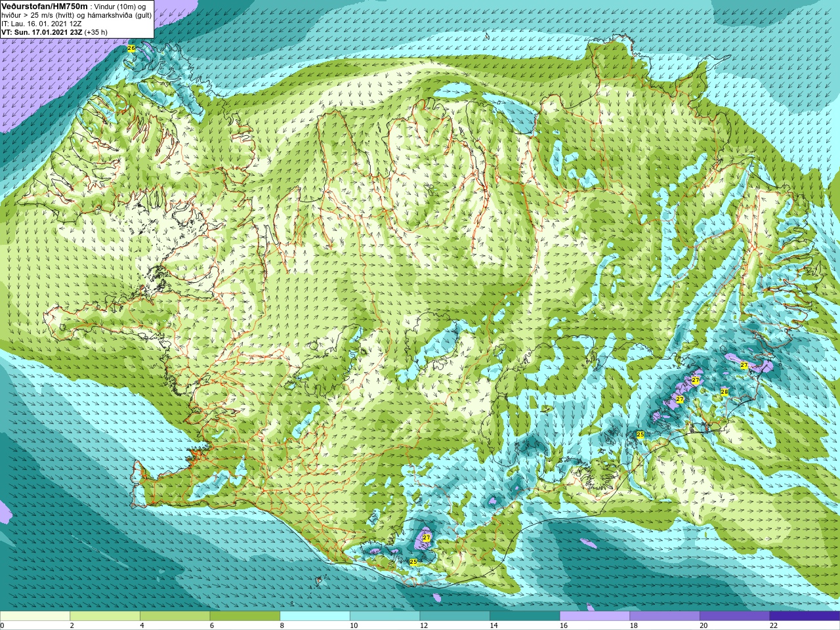The width and height of the screenshot is (840, 630).
Task: Click the title text 'Veðurstofan/HM750m'
Action: (45, 6)
